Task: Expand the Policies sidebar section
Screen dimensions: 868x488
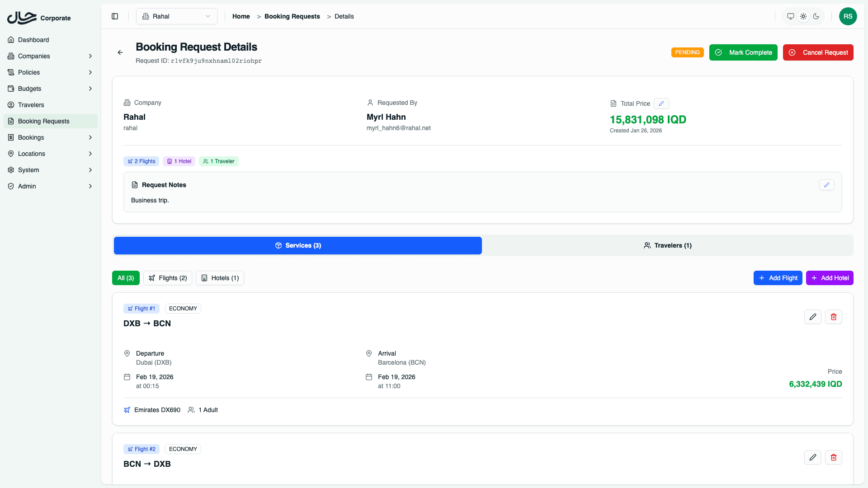Action: pos(50,72)
